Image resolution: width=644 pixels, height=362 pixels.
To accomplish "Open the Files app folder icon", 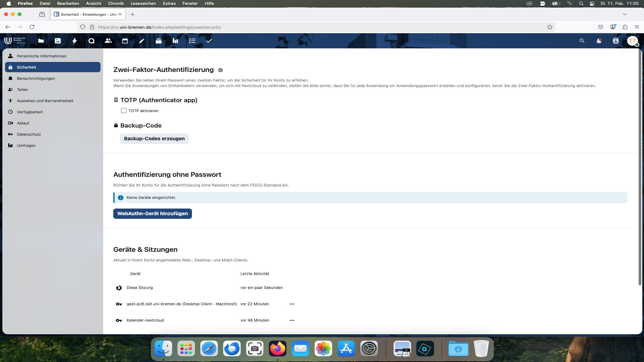I will pyautogui.click(x=41, y=41).
